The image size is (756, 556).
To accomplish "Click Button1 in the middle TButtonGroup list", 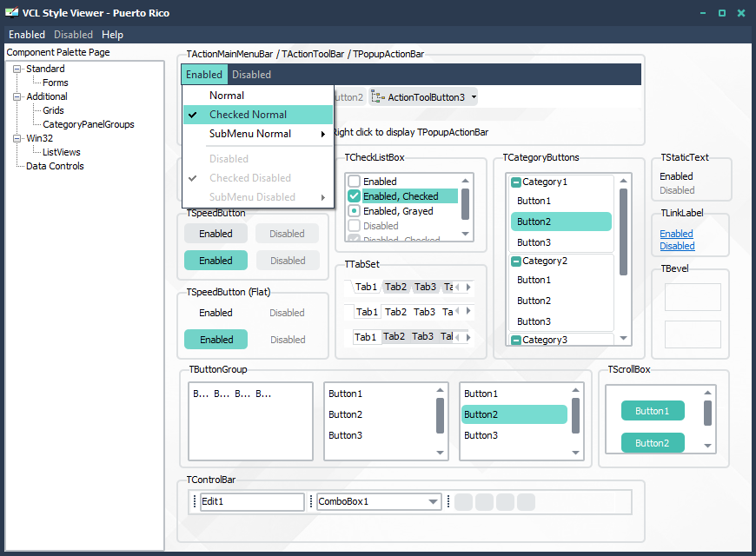I will 380,394.
